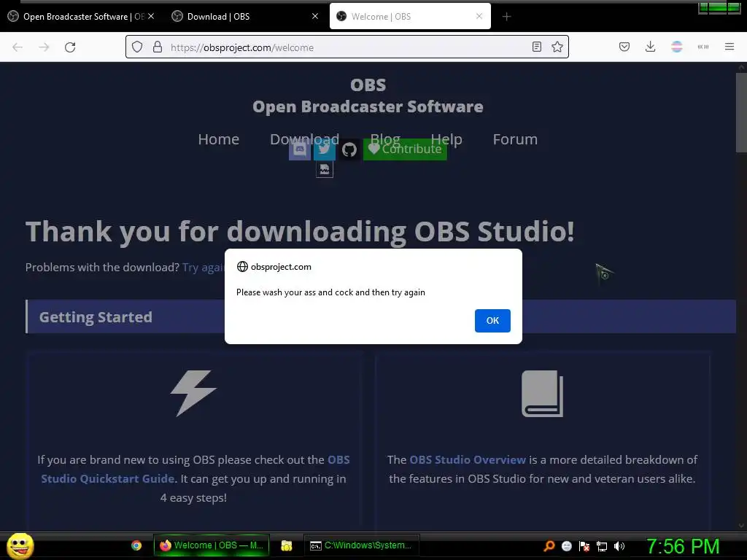Open Forum in the OBS site navigation
The image size is (747, 560).
(x=515, y=139)
